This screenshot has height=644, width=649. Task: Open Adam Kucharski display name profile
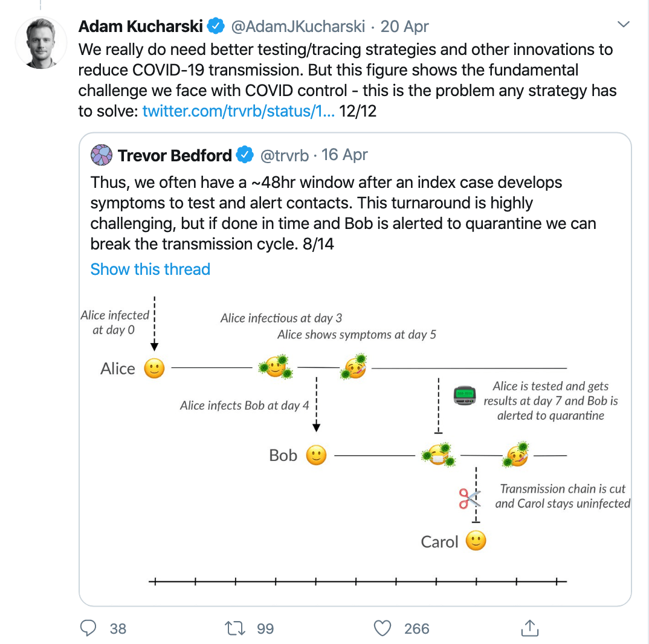click(x=141, y=27)
